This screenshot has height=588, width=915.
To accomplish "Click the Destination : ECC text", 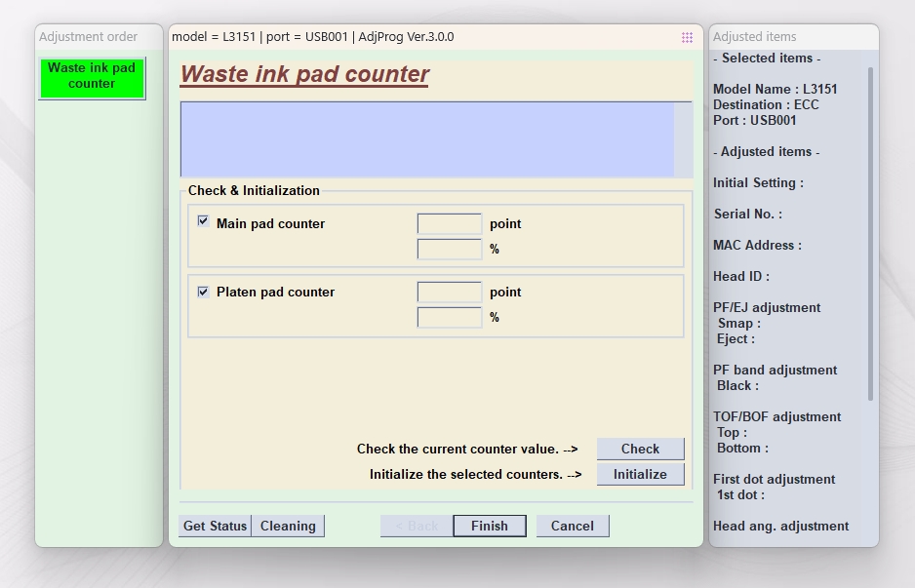I will 766,105.
